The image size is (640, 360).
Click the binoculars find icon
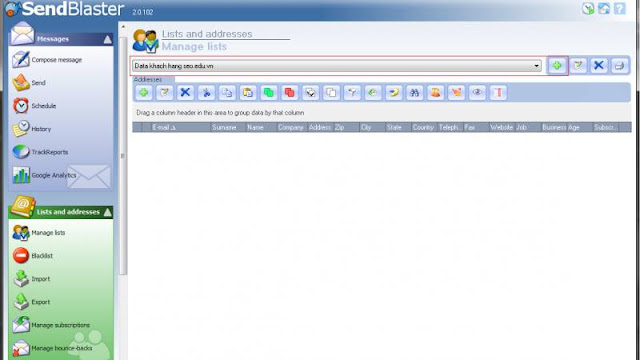414,93
